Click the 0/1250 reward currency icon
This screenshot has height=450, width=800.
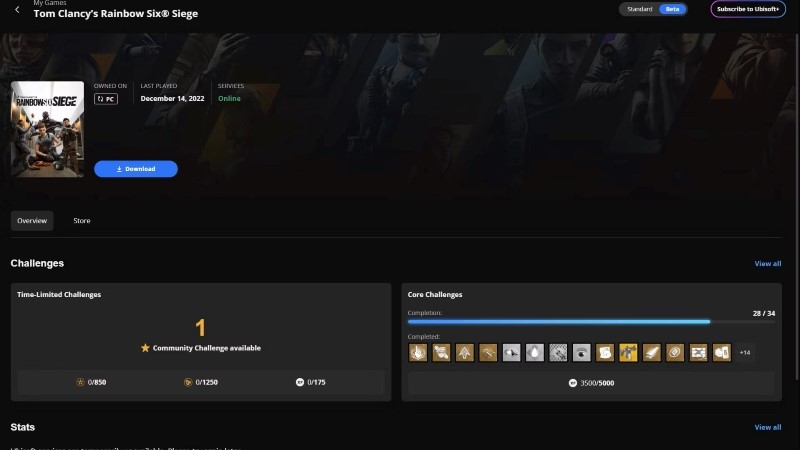(188, 382)
